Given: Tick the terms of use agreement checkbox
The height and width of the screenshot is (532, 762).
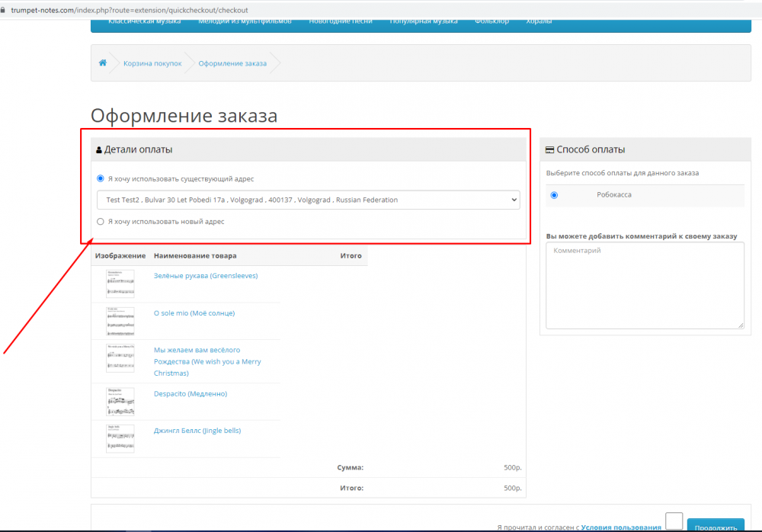Looking at the screenshot, I should (674, 521).
